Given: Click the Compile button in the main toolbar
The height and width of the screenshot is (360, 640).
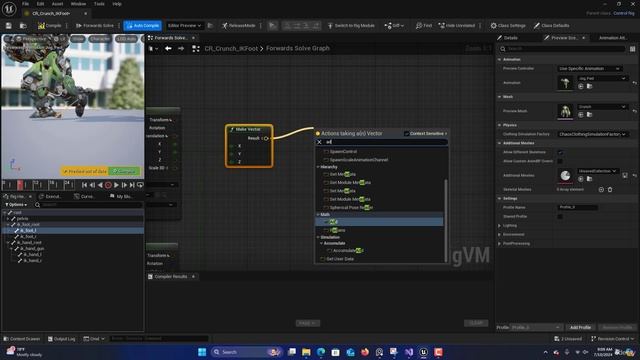Looking at the screenshot, I should pos(50,26).
